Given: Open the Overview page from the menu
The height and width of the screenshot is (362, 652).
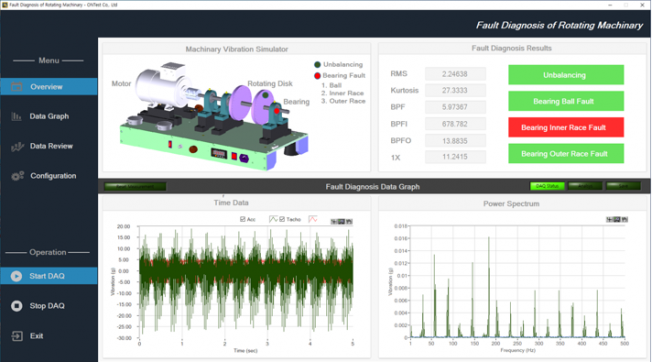Looking at the screenshot, I should point(49,86).
